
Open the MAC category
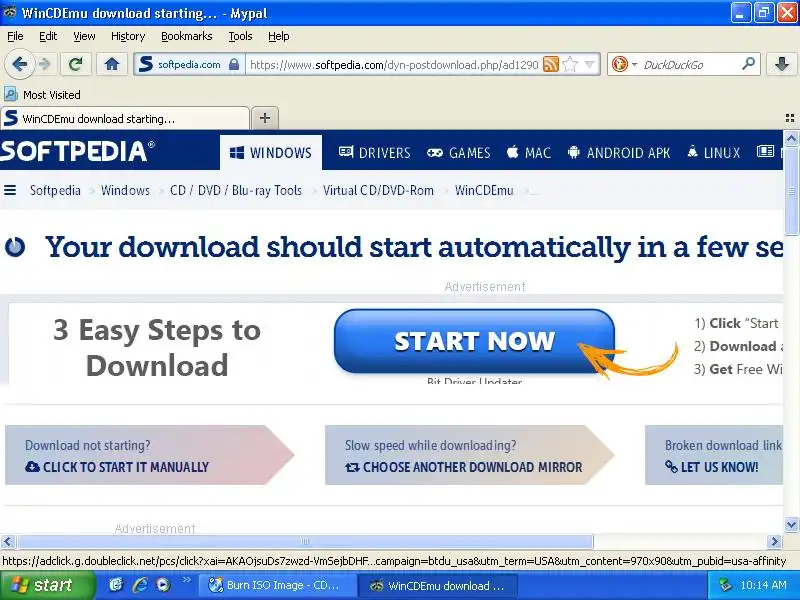point(529,153)
